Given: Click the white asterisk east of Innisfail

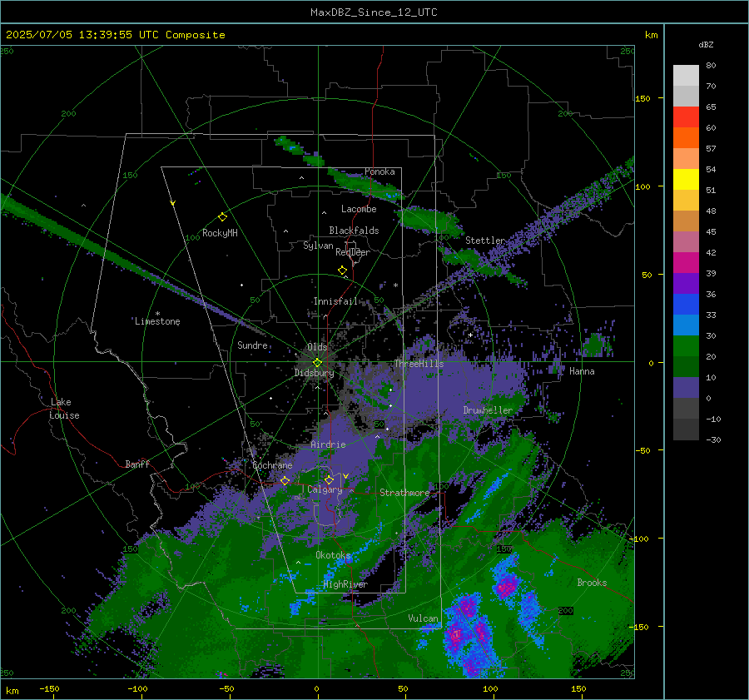Looking at the screenshot, I should tap(395, 285).
